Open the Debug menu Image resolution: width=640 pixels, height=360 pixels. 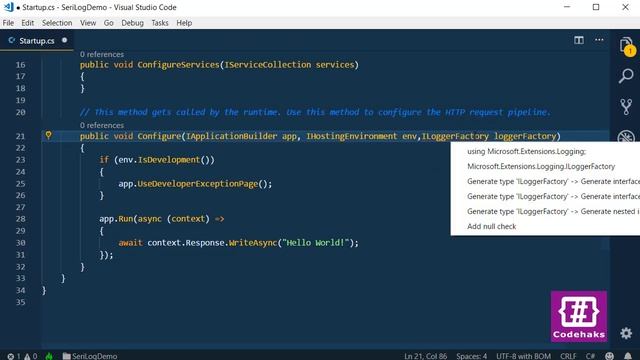tap(132, 23)
